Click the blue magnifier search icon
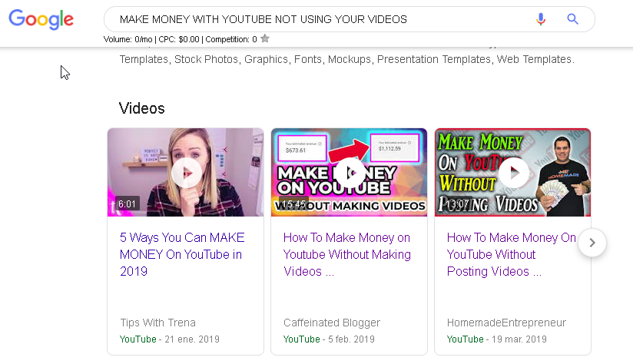Image resolution: width=633 pixels, height=364 pixels. pos(572,19)
